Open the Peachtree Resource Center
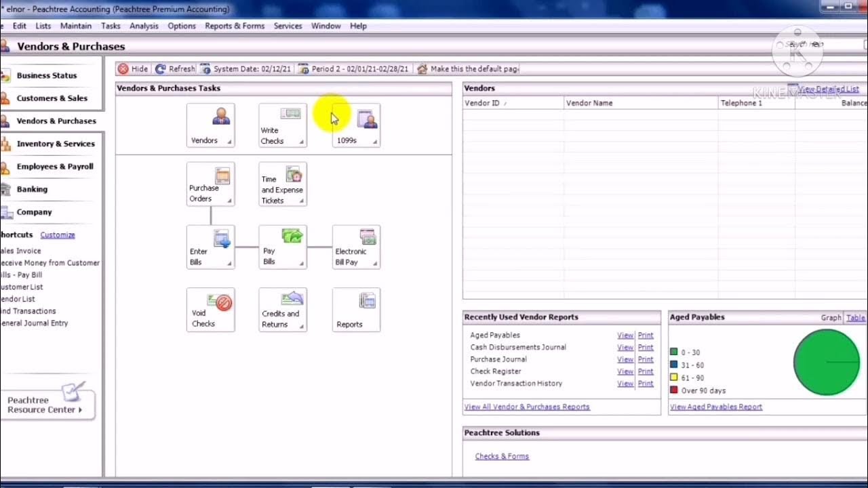868x488 pixels. click(46, 405)
